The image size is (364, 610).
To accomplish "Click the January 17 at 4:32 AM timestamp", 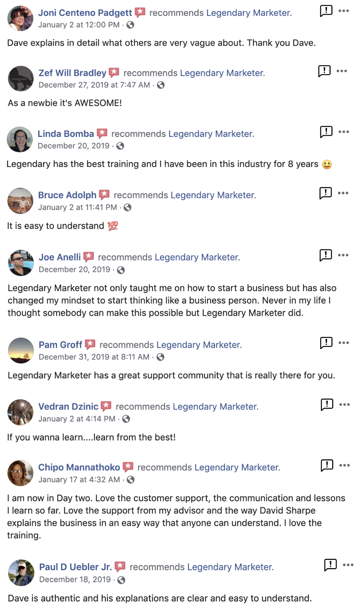I will [79, 480].
